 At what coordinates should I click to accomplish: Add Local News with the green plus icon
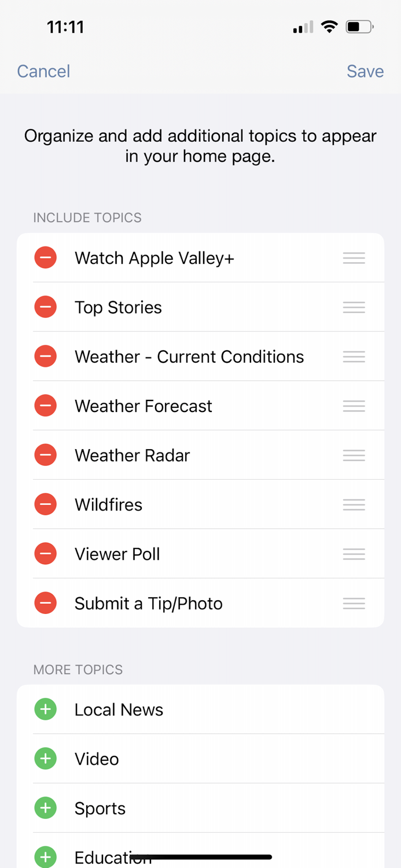point(45,709)
